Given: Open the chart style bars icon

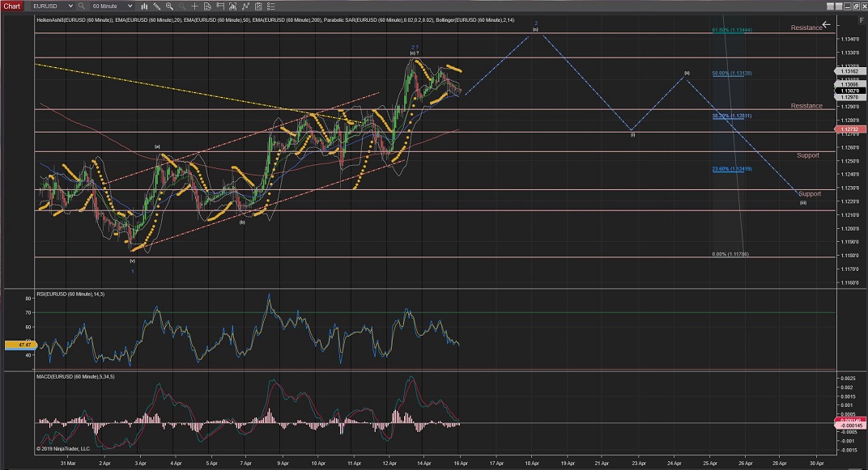Looking at the screenshot, I should pyautogui.click(x=144, y=6).
